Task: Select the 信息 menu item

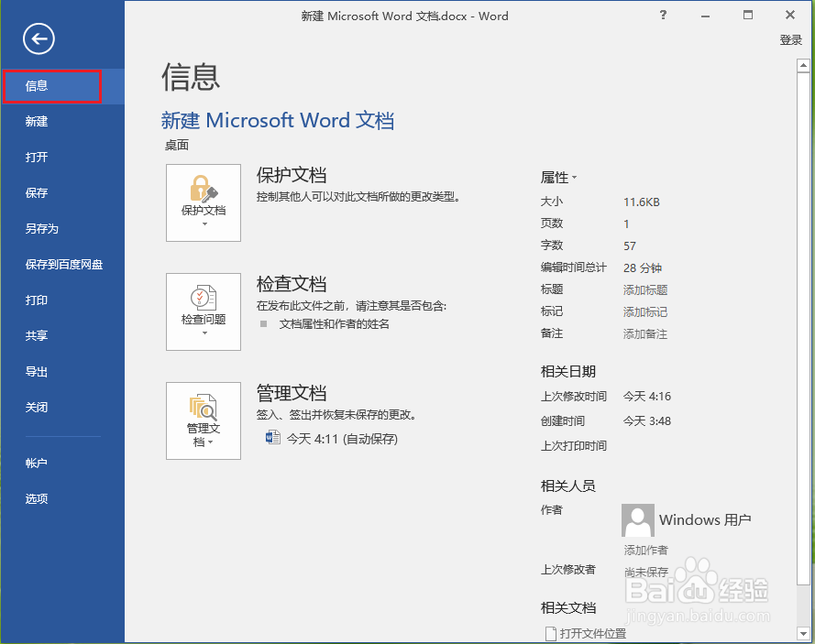Action: [x=63, y=86]
